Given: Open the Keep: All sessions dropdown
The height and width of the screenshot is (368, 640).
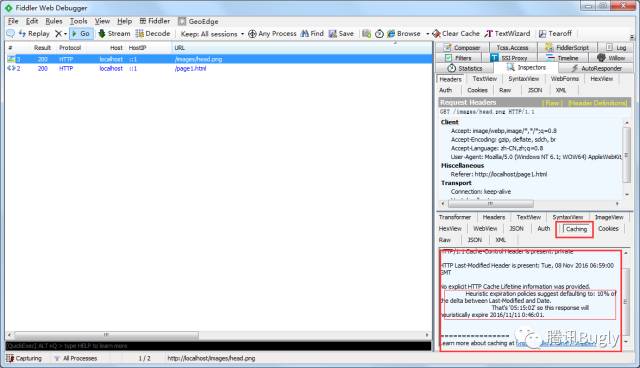Looking at the screenshot, I should click(212, 34).
